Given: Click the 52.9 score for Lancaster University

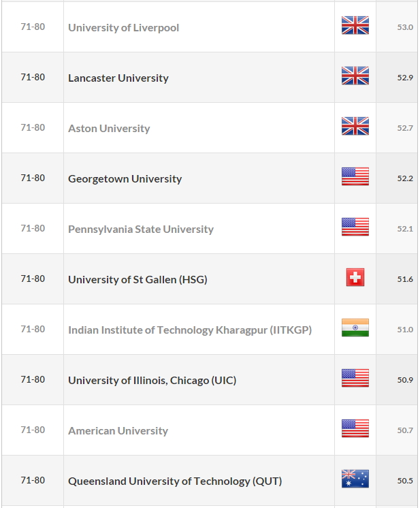Looking at the screenshot, I should 405,78.
